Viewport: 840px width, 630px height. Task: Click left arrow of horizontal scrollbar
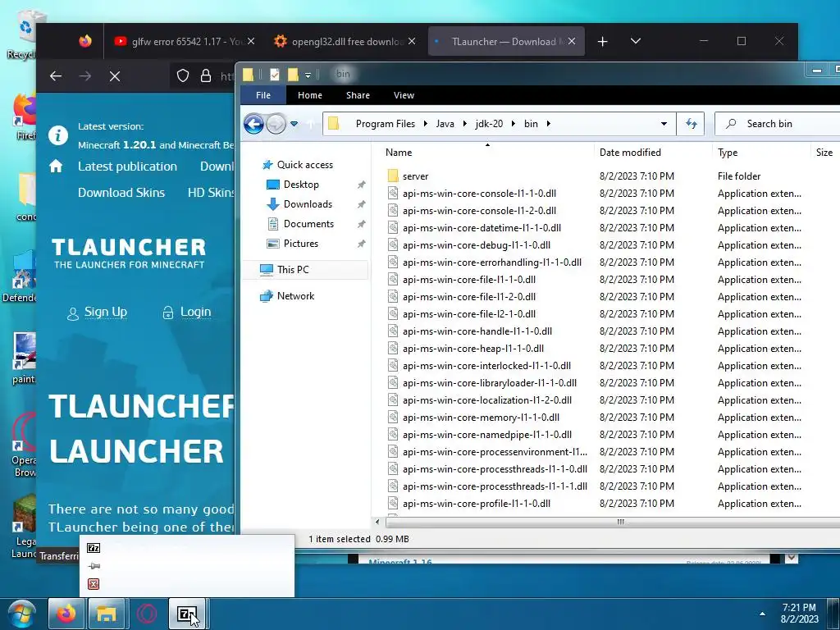coord(377,522)
